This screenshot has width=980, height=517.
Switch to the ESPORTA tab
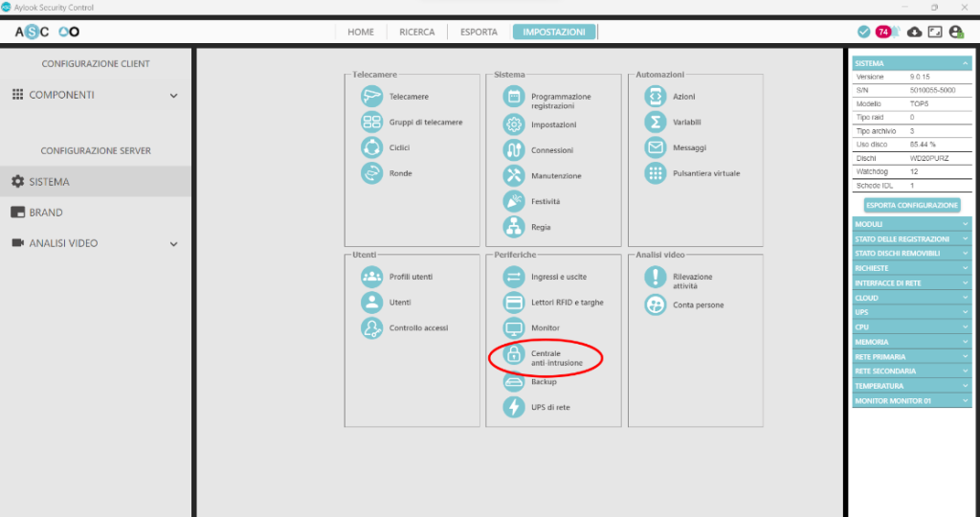click(479, 32)
